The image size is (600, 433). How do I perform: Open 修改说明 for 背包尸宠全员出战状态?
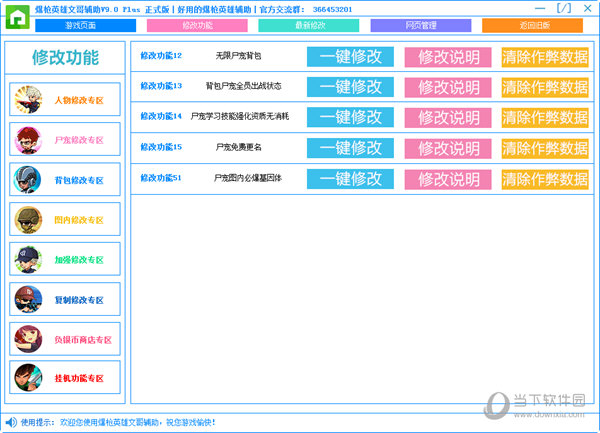click(x=448, y=88)
